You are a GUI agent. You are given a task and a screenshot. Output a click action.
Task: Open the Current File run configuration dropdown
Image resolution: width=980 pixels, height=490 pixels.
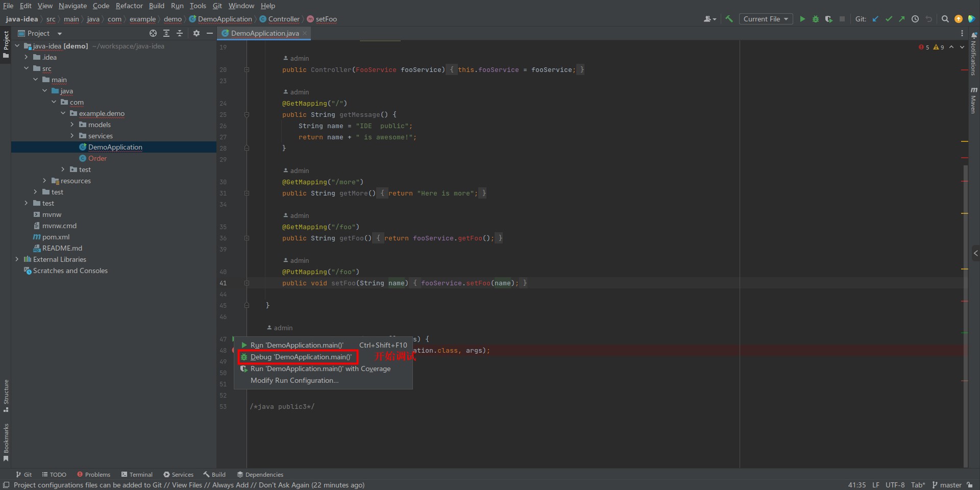coord(766,19)
